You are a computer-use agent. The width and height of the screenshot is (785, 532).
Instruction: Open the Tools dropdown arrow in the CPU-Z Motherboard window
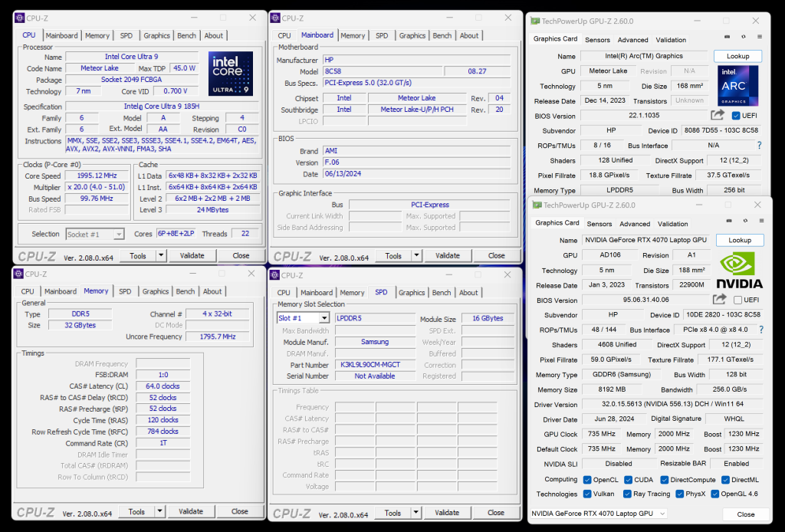(x=416, y=255)
